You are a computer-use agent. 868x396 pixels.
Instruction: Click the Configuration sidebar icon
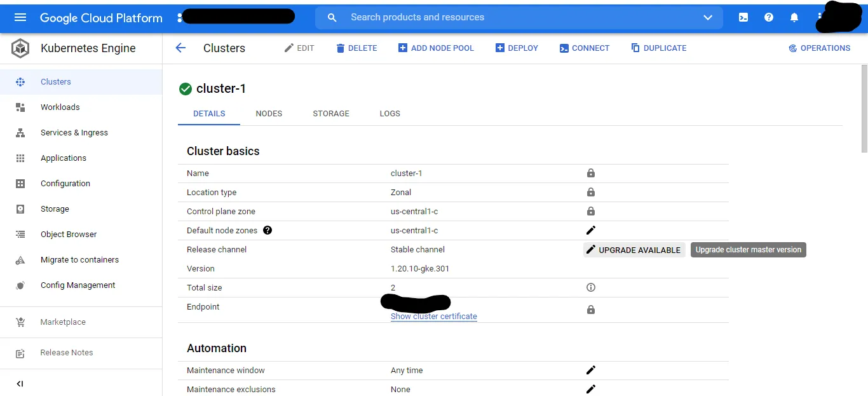(20, 184)
